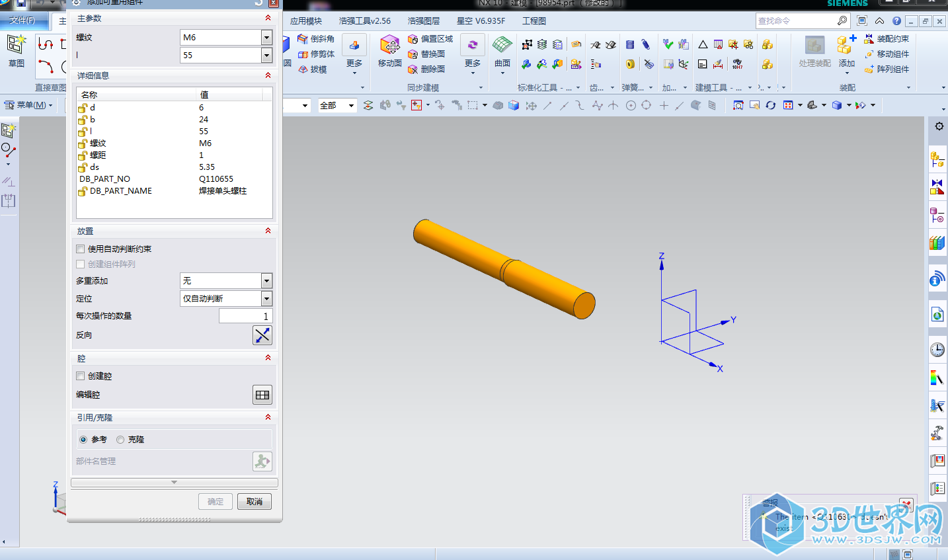Click the triangle icon in 建模工具 group
The height and width of the screenshot is (560, 948).
coord(703,45)
